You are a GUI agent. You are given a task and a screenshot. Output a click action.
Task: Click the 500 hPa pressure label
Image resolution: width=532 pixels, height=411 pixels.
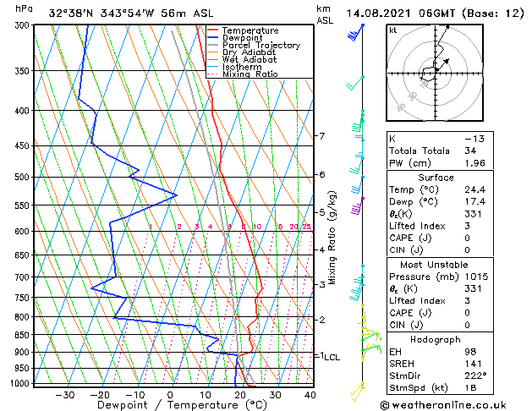pyautogui.click(x=22, y=177)
